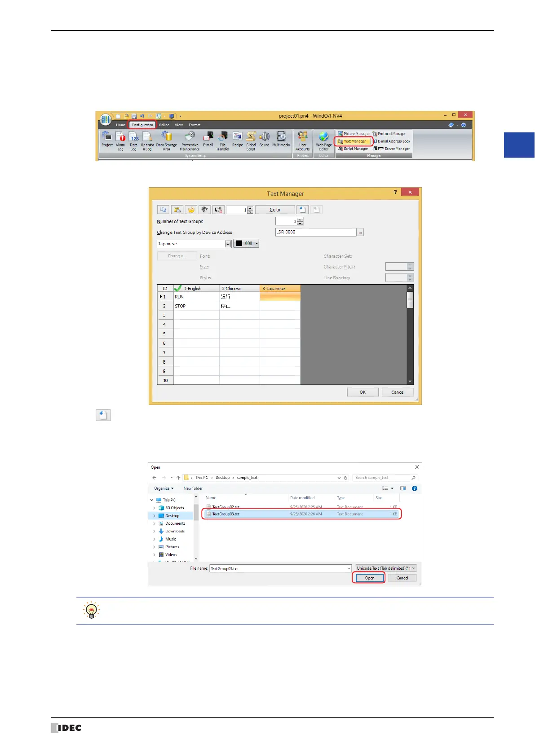Open Sound settings in the ribbon
Screen dimensions: 535x756
click(x=264, y=140)
